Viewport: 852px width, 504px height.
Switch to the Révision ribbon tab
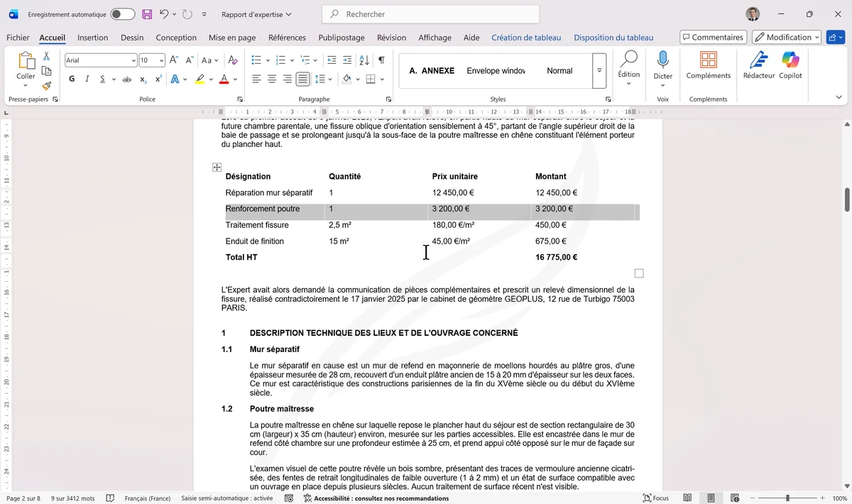point(391,38)
